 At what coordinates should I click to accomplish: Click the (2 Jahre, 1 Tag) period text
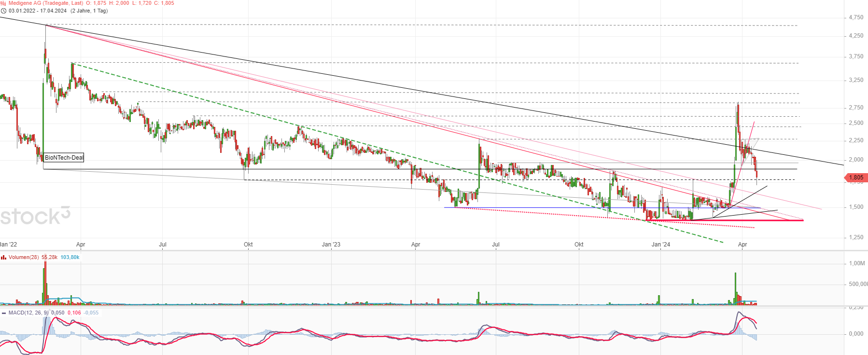click(89, 11)
